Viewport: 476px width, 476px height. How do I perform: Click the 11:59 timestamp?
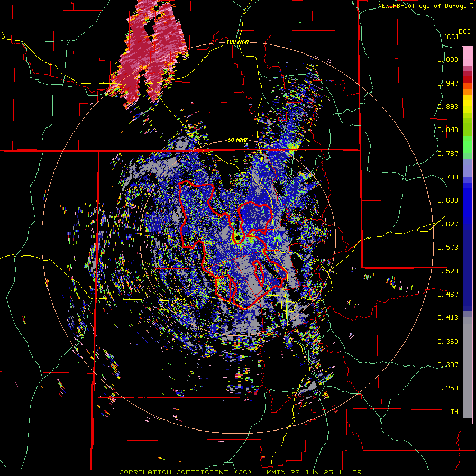coord(350,472)
